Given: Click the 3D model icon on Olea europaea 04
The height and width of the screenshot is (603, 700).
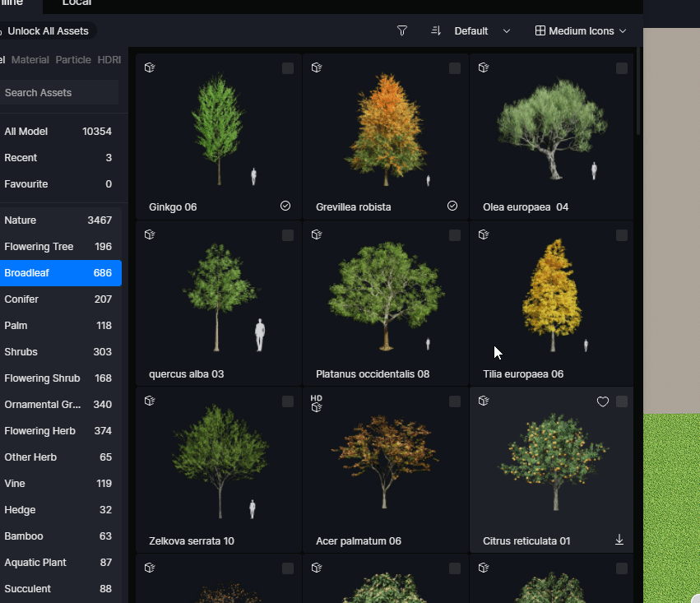Looking at the screenshot, I should pos(484,67).
